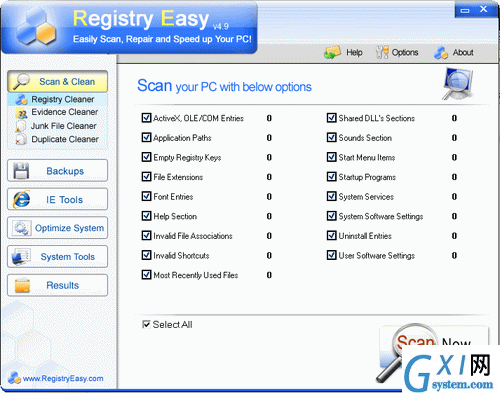The image size is (500, 393).
Task: Click the Shared DLL's Sections count value
Action: coord(454,118)
